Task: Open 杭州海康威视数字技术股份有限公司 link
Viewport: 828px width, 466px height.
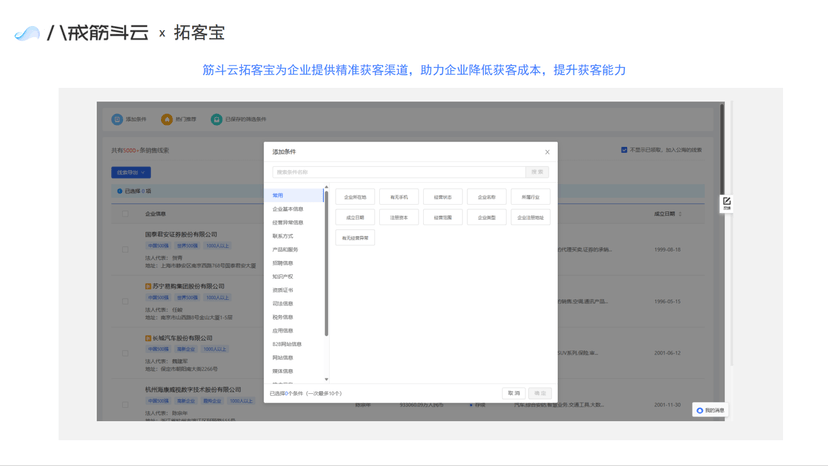Action: point(193,390)
